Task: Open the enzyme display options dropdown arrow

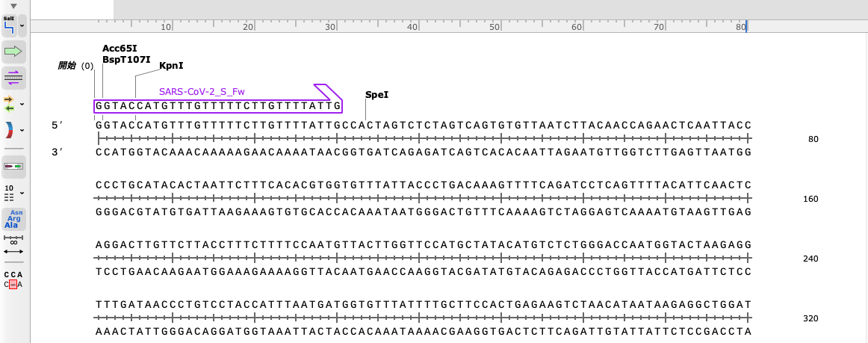Action: coord(22,26)
